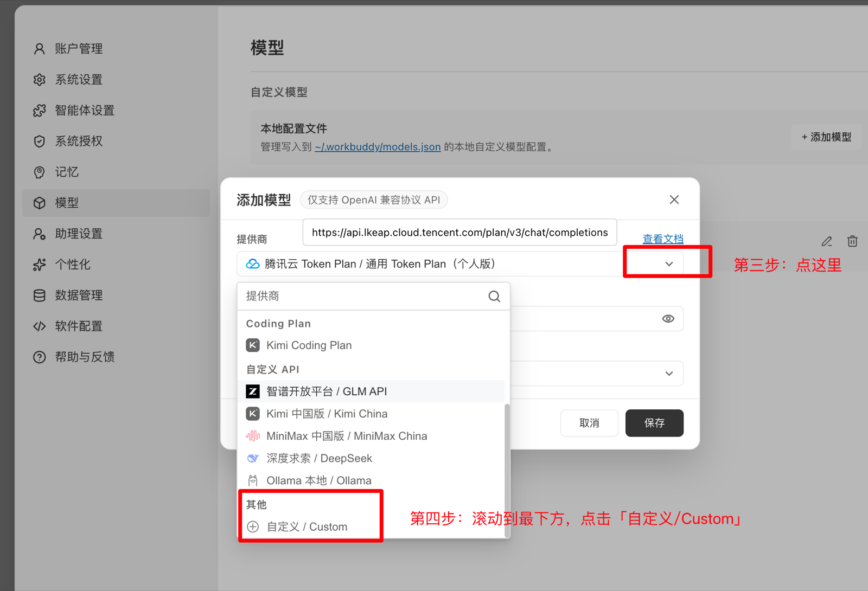
Task: Click the 助理设置 person-gear icon
Action: coord(40,234)
